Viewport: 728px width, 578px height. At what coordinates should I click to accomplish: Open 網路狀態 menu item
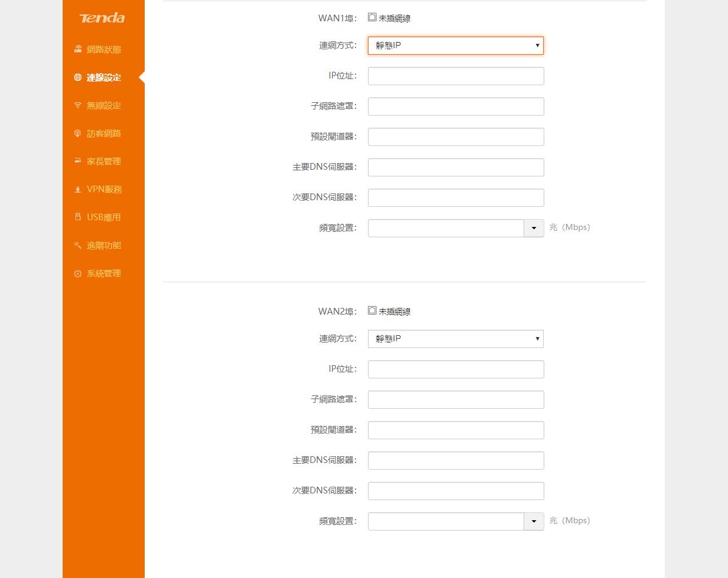point(103,49)
